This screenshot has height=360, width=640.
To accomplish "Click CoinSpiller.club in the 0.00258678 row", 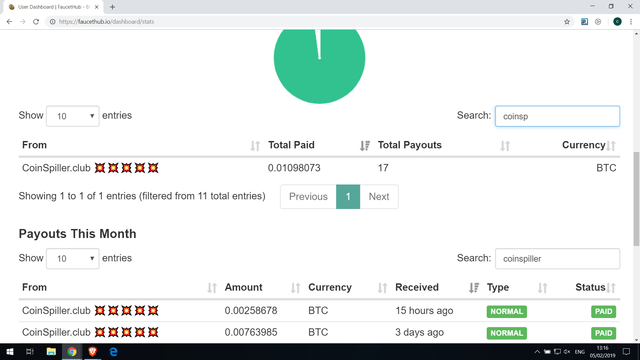I will [56, 311].
